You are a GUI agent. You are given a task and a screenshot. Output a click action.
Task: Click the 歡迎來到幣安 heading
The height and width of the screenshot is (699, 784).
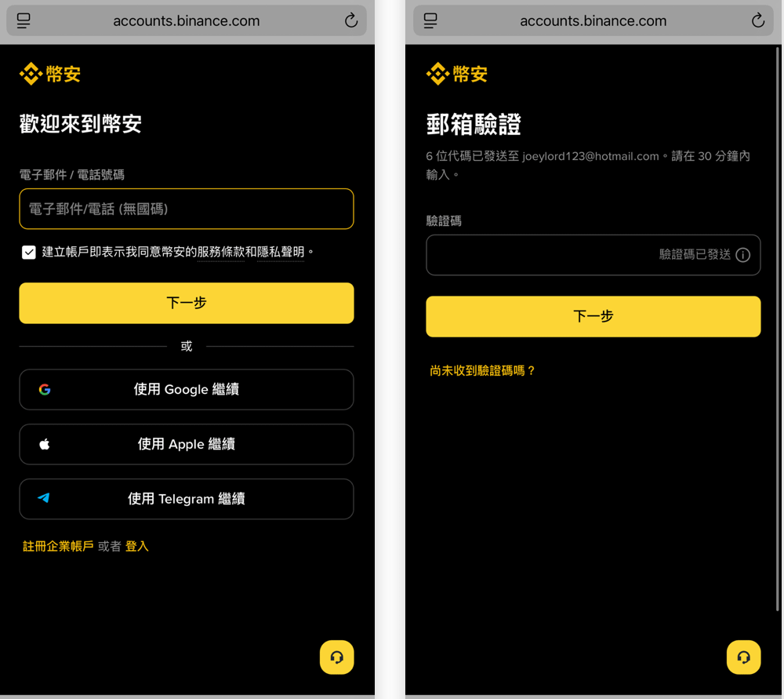[81, 124]
